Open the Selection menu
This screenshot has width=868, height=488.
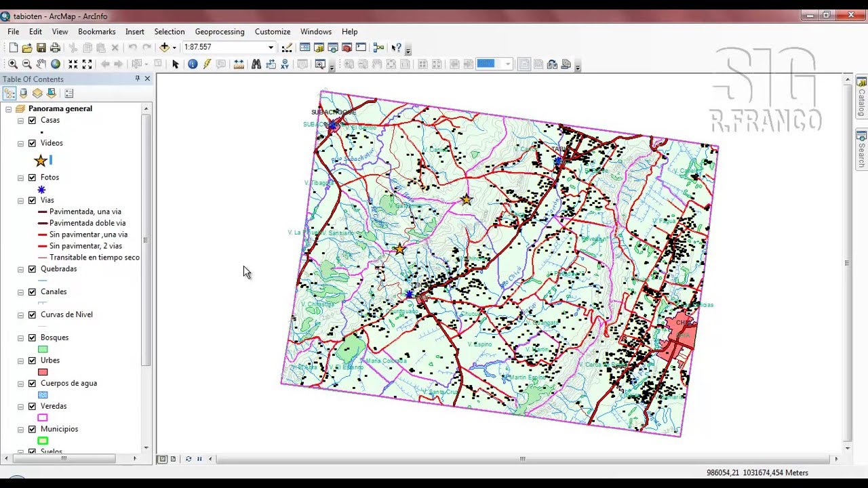point(170,32)
